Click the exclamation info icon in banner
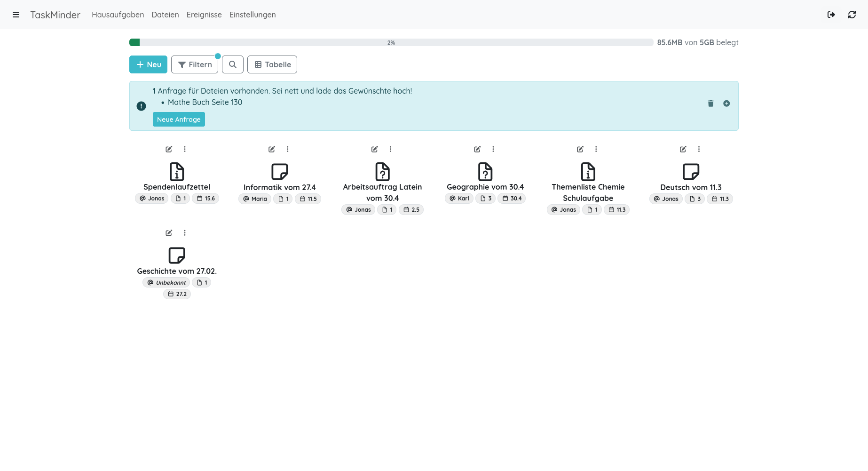Screen dimensions: 868x471 pyautogui.click(x=141, y=106)
